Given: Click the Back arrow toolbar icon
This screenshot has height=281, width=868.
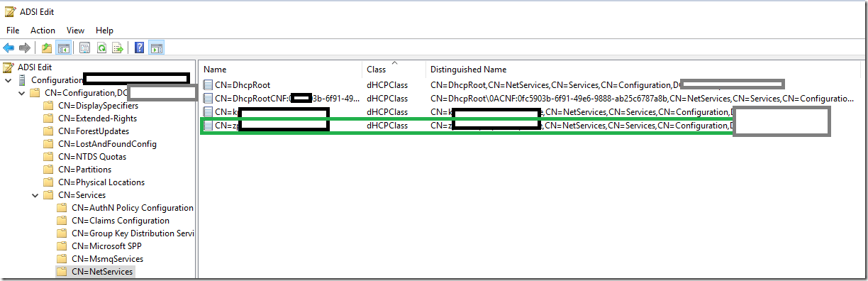Looking at the screenshot, I should point(9,48).
